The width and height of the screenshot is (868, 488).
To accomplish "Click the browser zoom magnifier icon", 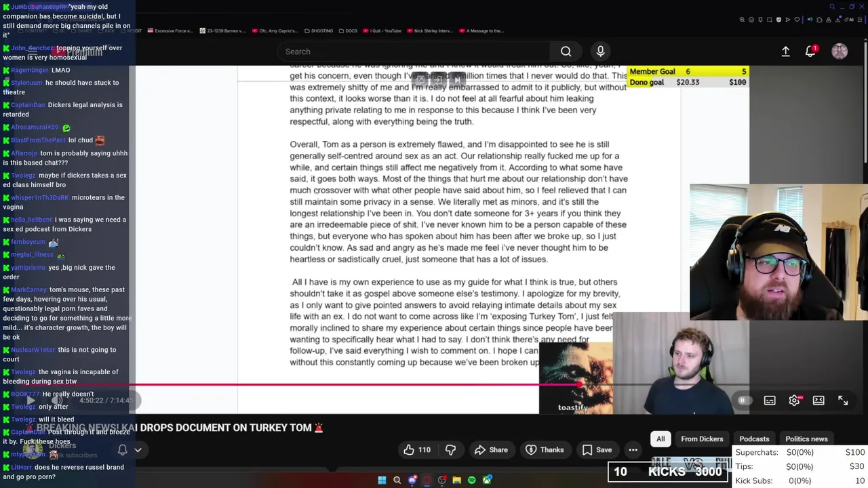I will click(742, 20).
